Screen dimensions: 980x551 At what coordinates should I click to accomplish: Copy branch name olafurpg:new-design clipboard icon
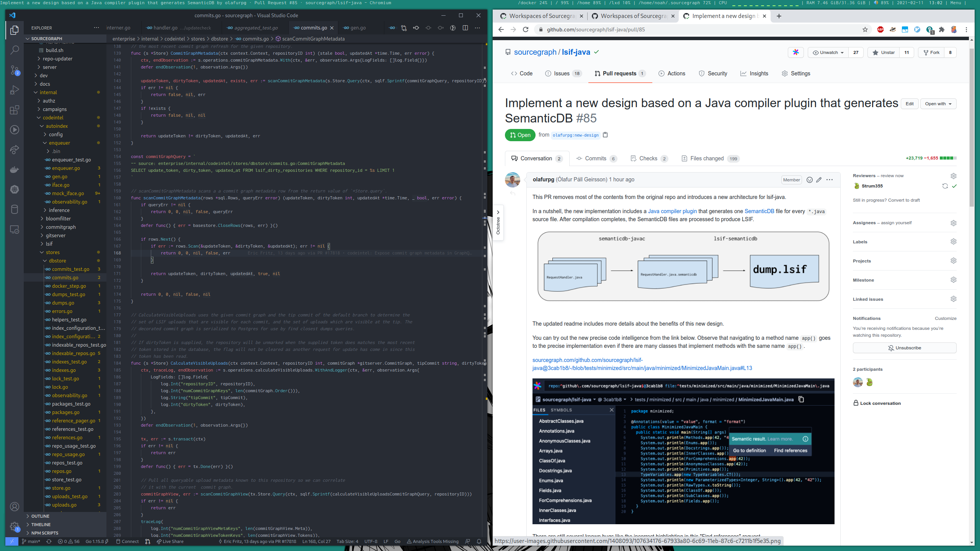point(605,135)
